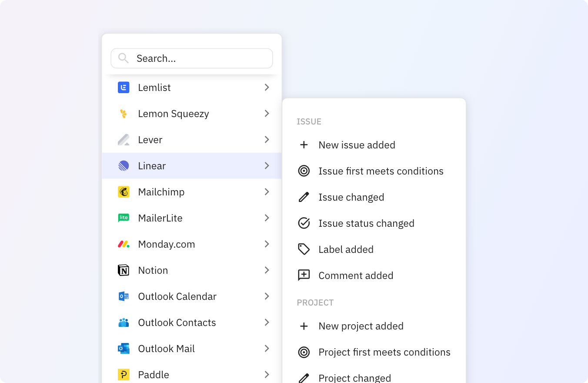Image resolution: width=588 pixels, height=383 pixels.
Task: Click the Lemon Squeezy app icon
Action: point(124,114)
